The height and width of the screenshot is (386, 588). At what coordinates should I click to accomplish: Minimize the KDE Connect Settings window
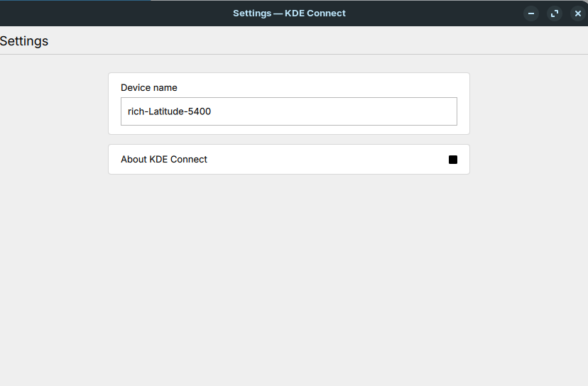530,13
